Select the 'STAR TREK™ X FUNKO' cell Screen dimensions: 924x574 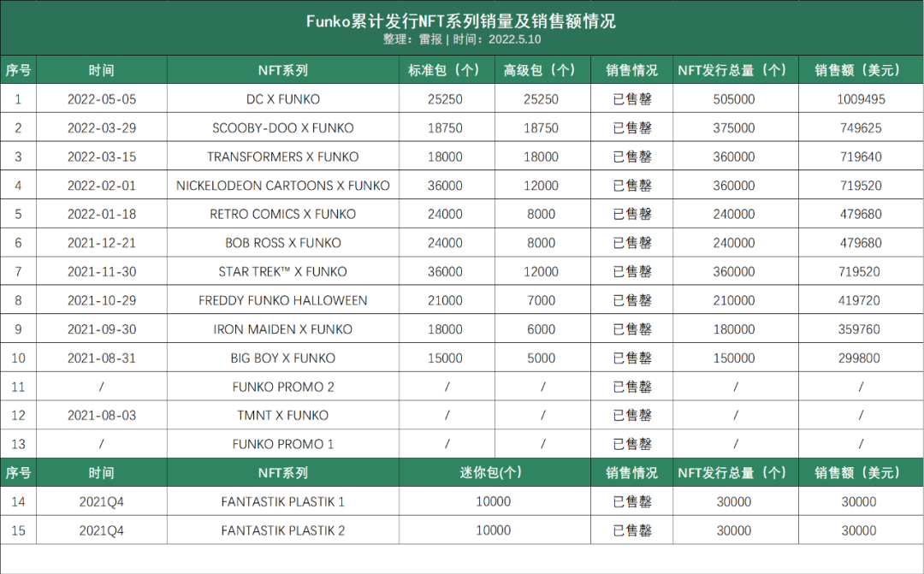(x=282, y=272)
